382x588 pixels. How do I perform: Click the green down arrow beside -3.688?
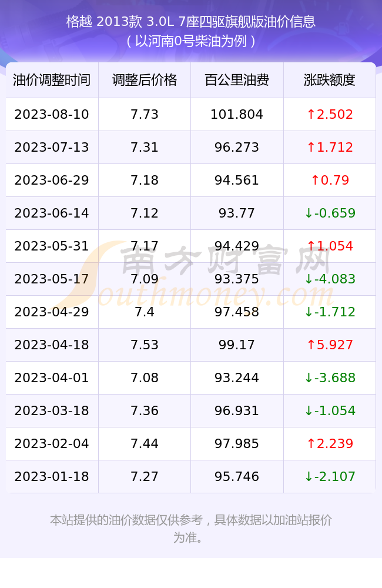coord(309,377)
